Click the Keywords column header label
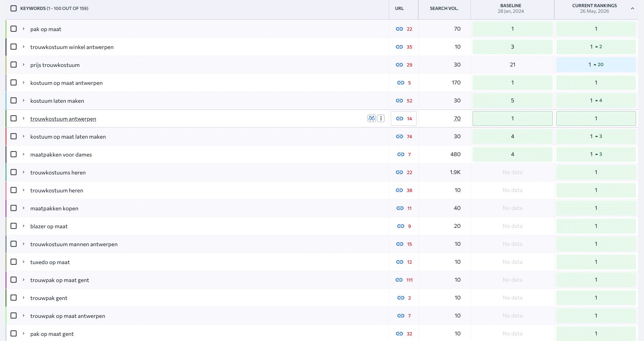Image resolution: width=644 pixels, height=341 pixels. (54, 8)
